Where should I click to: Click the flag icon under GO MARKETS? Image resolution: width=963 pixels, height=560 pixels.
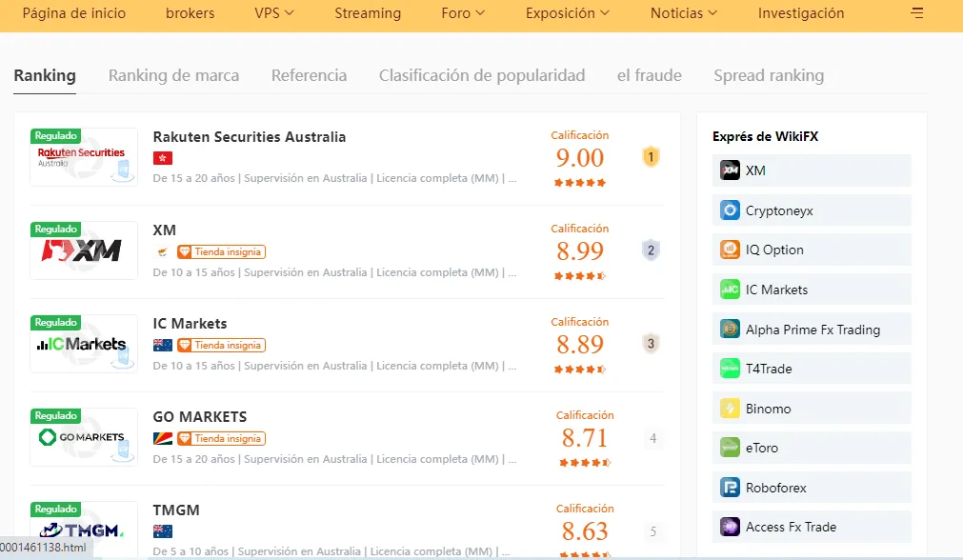coord(163,438)
